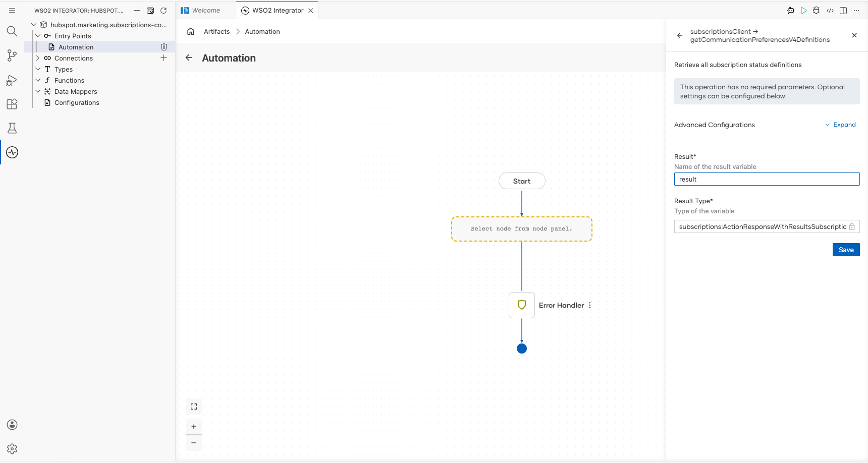Delete the Automation entry point

click(x=164, y=47)
